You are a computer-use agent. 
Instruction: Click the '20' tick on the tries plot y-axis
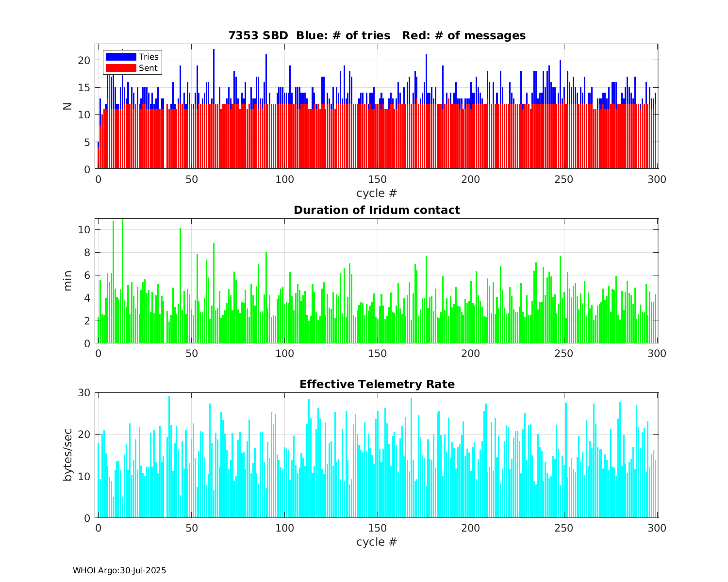click(84, 61)
